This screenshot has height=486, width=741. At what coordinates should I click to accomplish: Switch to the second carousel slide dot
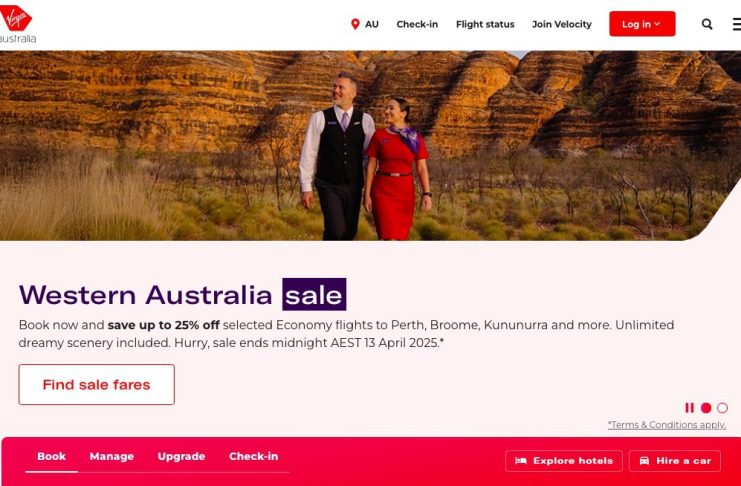pos(722,408)
